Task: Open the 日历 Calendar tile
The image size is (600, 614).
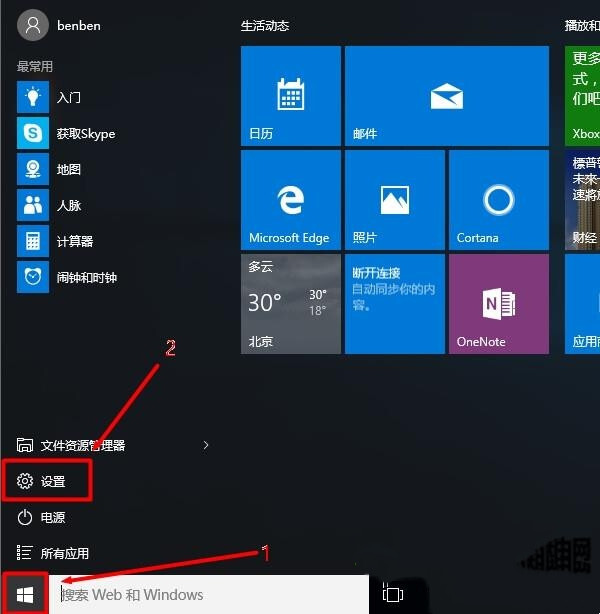Action: (291, 96)
